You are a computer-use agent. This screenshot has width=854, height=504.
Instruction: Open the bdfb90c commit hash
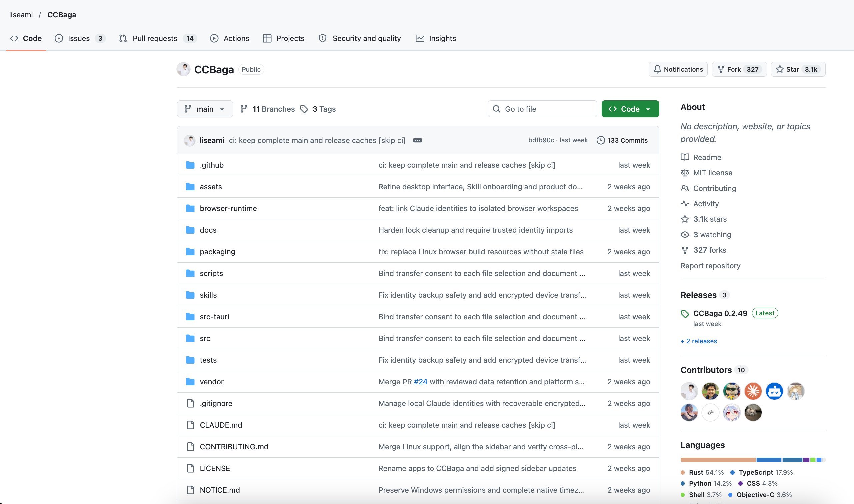[541, 140]
